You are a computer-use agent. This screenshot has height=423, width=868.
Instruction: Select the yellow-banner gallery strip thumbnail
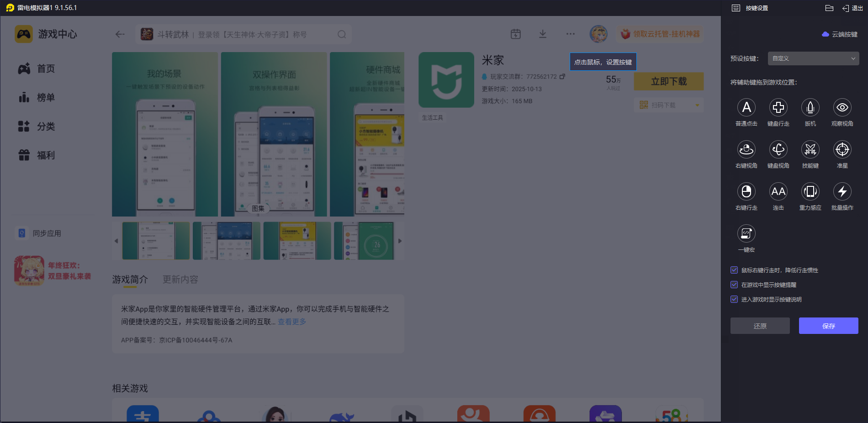[297, 241]
